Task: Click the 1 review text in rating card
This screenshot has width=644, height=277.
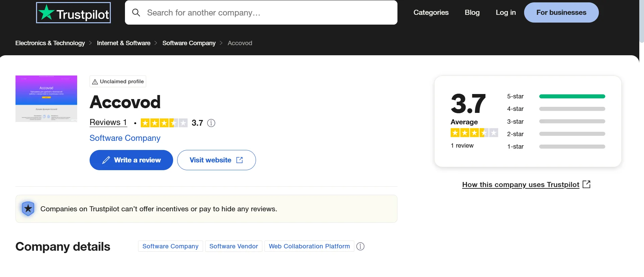Action: [x=462, y=146]
